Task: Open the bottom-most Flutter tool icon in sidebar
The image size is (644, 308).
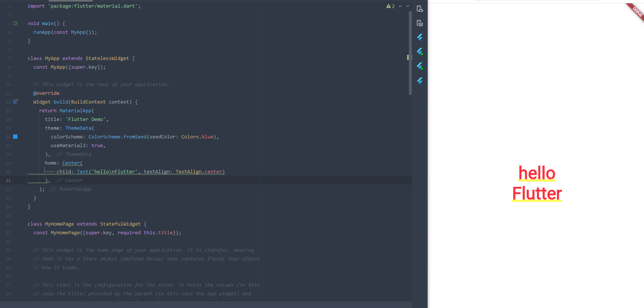Action: pyautogui.click(x=420, y=81)
